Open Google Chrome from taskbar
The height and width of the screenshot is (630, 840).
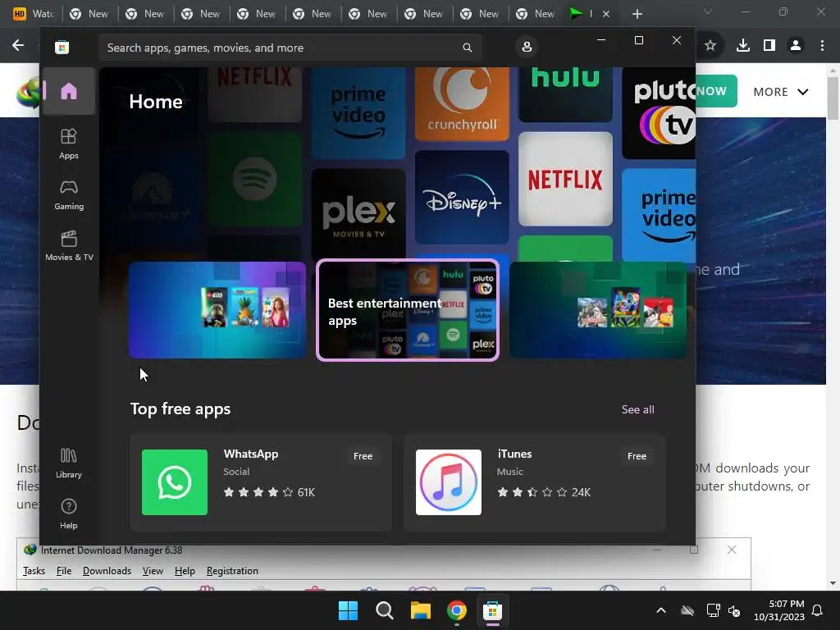pos(456,610)
